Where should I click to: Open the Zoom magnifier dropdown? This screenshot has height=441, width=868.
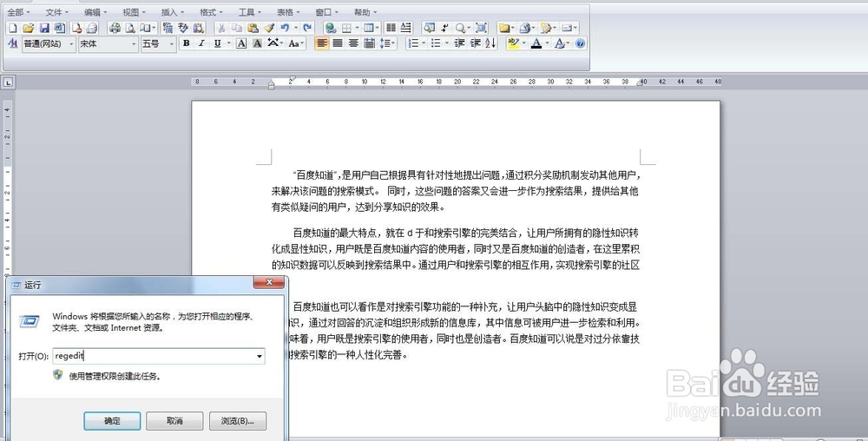[463, 28]
